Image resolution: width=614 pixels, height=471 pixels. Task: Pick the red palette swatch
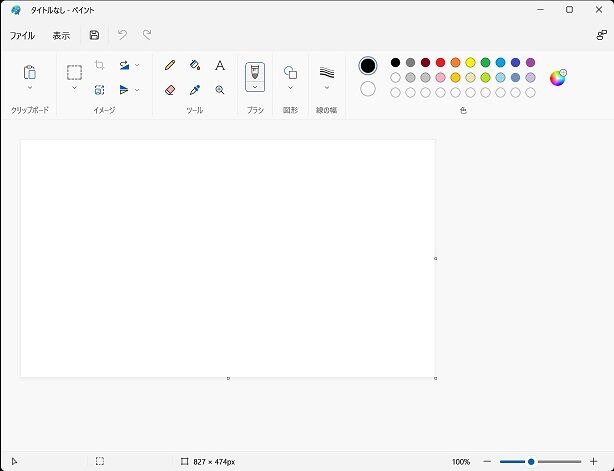point(441,62)
